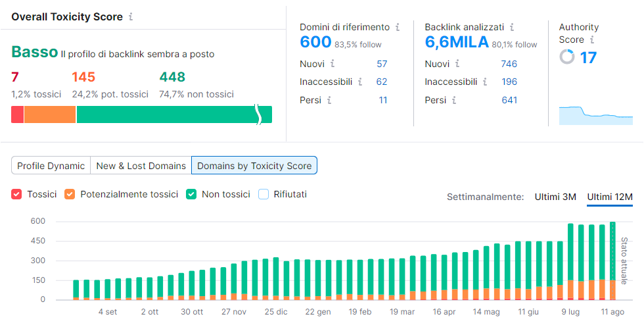
Task: Click the Authority Score trend sparkline
Action: point(596,115)
